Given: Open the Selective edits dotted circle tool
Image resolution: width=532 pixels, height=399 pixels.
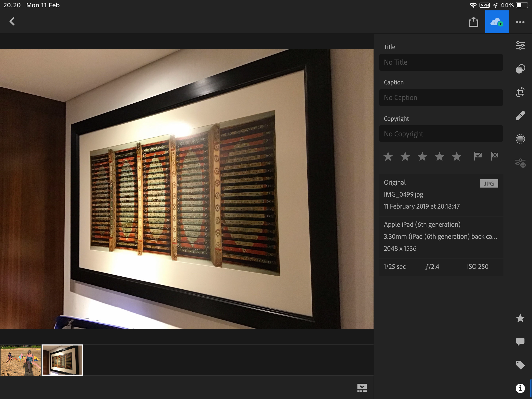Looking at the screenshot, I should click(x=520, y=139).
